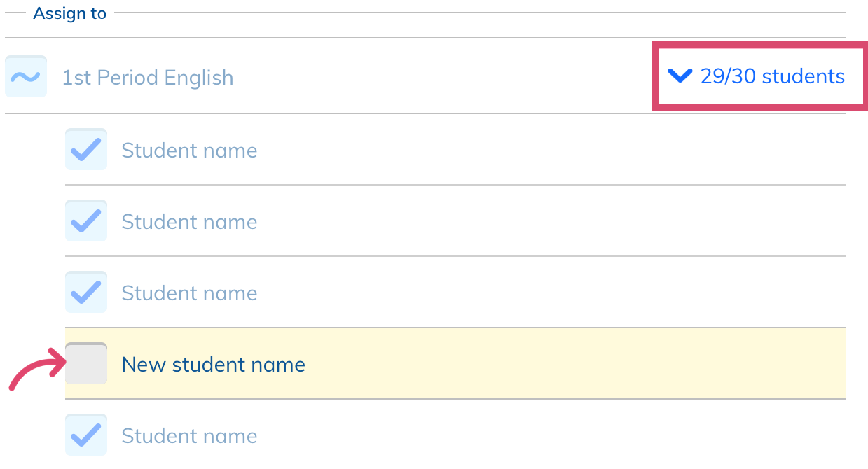Image resolution: width=868 pixels, height=469 pixels.
Task: Click the tilde icon beside 1st Period English
Action: point(26,76)
